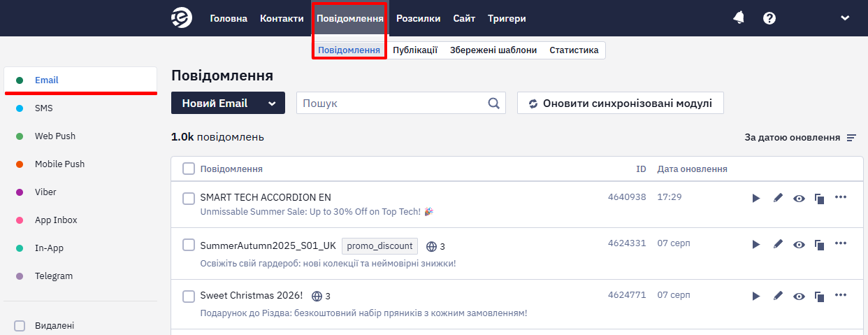Screen dimensions: 868x335
Task: Switch to Збережені шаблони sub-tab
Action: point(493,50)
